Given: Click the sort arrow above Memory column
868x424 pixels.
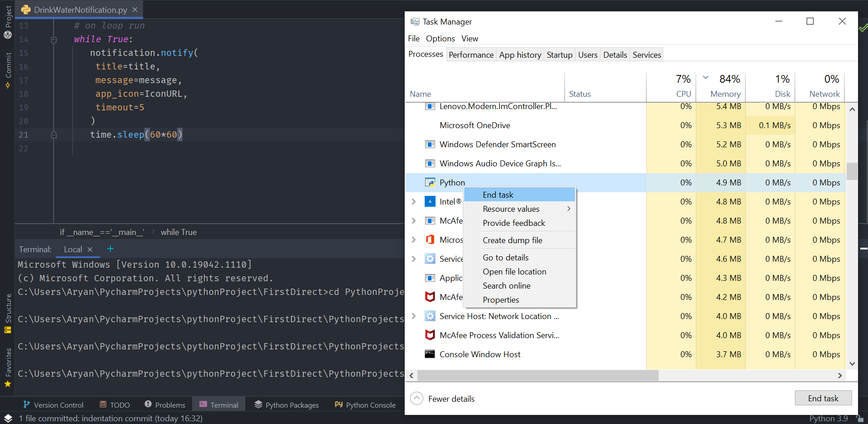Looking at the screenshot, I should (706, 77).
